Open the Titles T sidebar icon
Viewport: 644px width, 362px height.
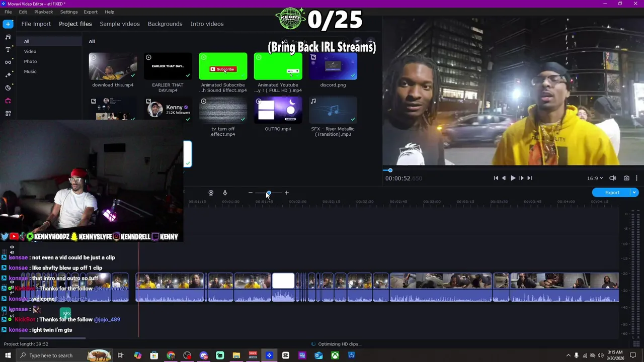(8, 50)
